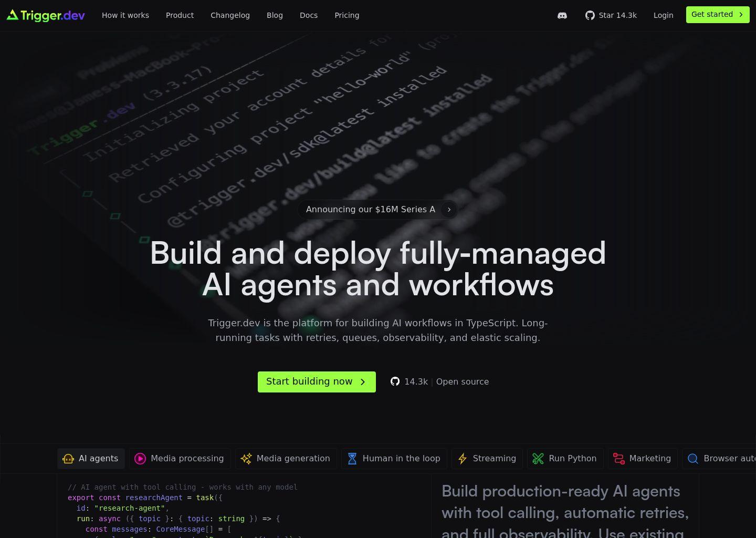Click the Trigger.dev logo
The width and height of the screenshot is (756, 538).
46,15
